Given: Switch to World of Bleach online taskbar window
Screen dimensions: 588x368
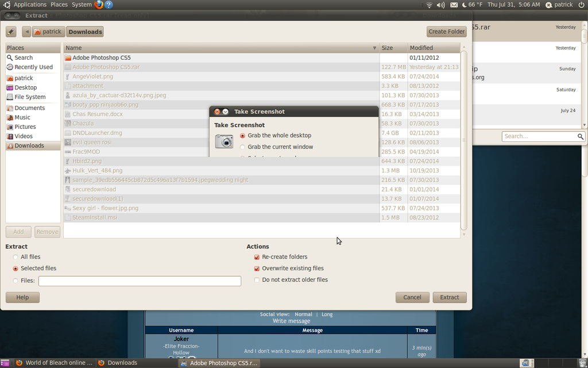Looking at the screenshot, I should point(53,363).
